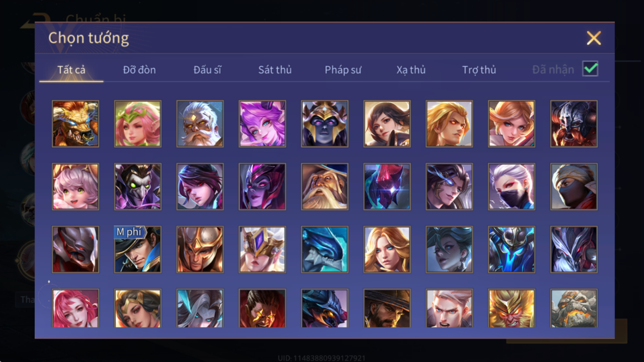Show the Pháp sư heroes
The height and width of the screenshot is (362, 644).
[343, 70]
